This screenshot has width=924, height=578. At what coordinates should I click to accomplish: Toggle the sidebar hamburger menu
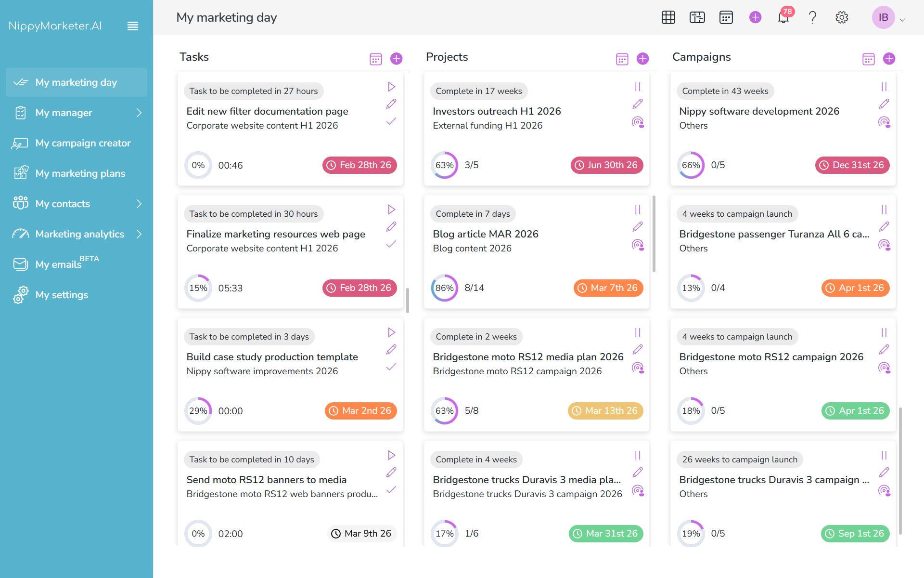click(x=133, y=26)
